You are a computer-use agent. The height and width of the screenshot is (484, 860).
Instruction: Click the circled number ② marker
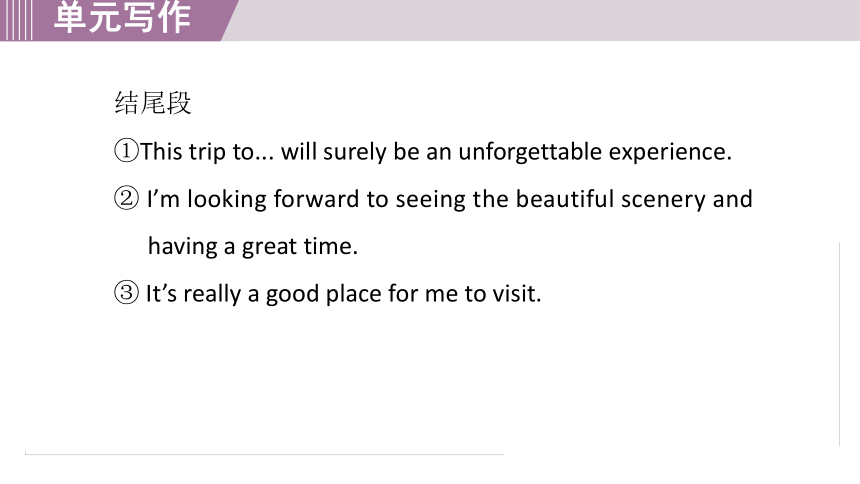(126, 198)
